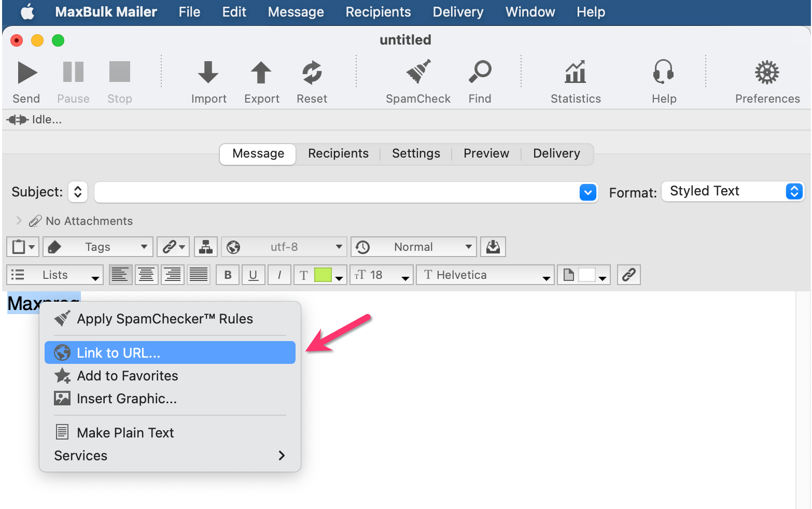Click the hierarchy structure icon button
Image resolution: width=812 pixels, height=509 pixels.
click(206, 247)
